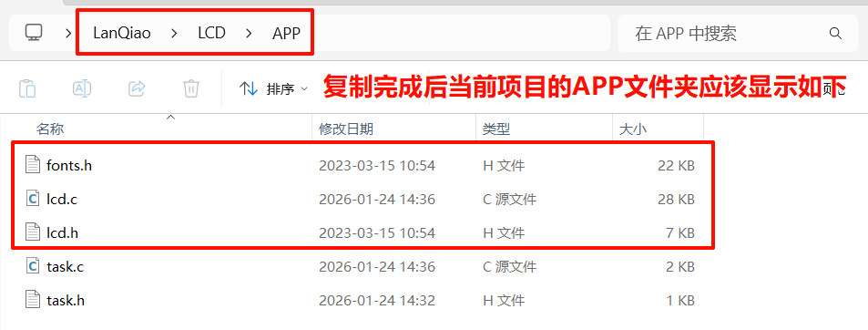
Task: Sort by the 大小 column header
Action: pos(633,129)
